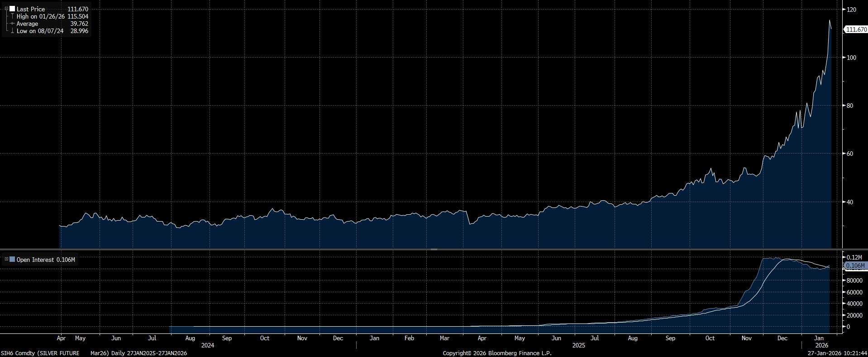
Task: Collapse the Last Price legend tree
Action: click(6, 9)
